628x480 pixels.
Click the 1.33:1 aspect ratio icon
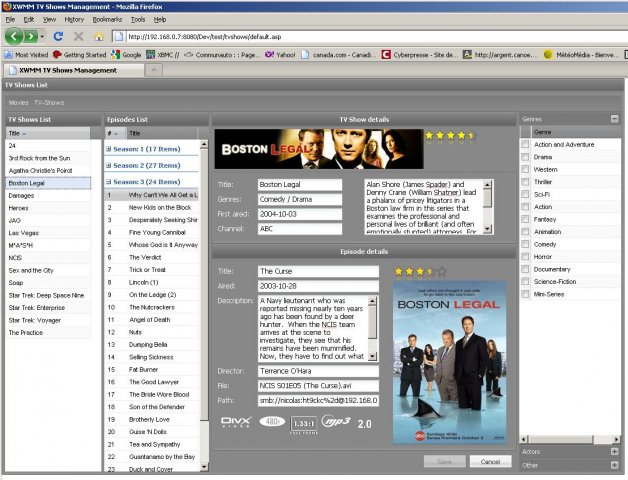(304, 424)
